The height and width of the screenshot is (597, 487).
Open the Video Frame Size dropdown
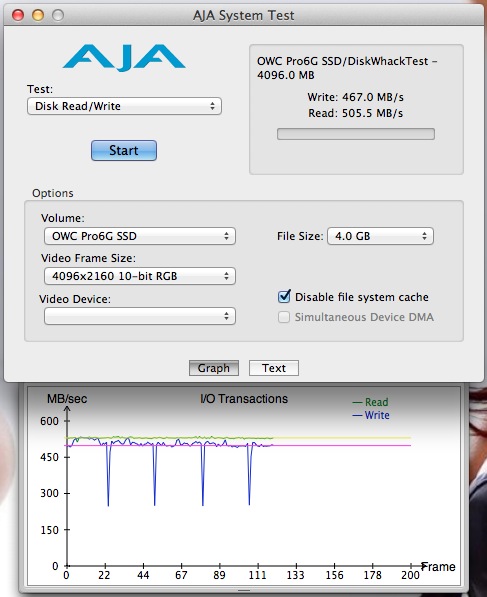point(140,276)
